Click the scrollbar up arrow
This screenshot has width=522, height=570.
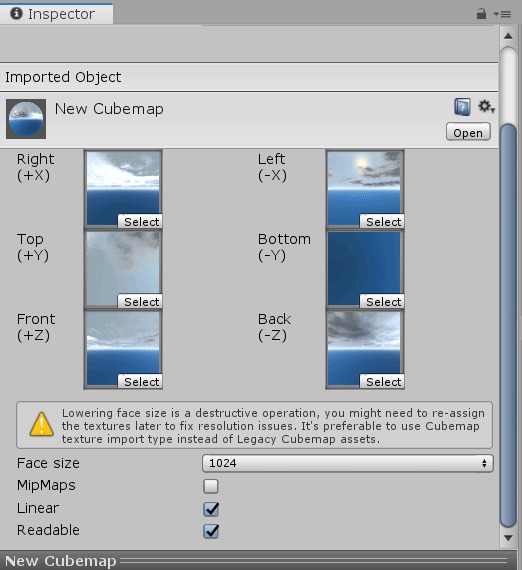509,36
